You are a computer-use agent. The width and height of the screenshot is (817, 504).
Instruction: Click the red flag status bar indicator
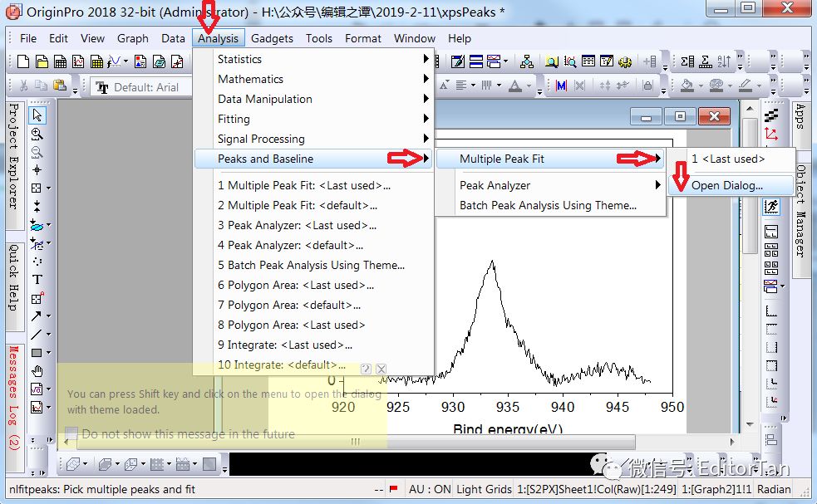393,489
